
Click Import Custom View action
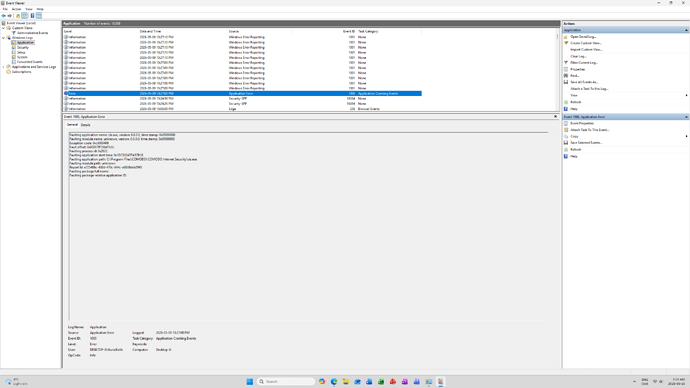586,50
